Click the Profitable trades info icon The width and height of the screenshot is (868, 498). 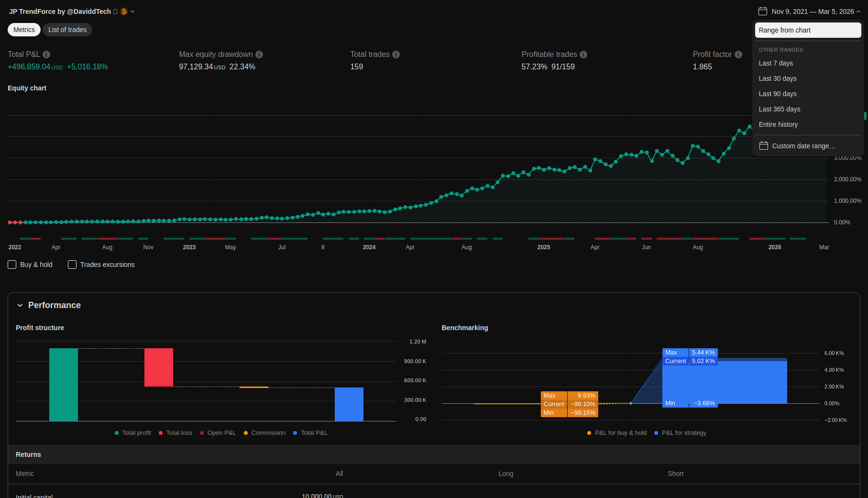(x=583, y=55)
